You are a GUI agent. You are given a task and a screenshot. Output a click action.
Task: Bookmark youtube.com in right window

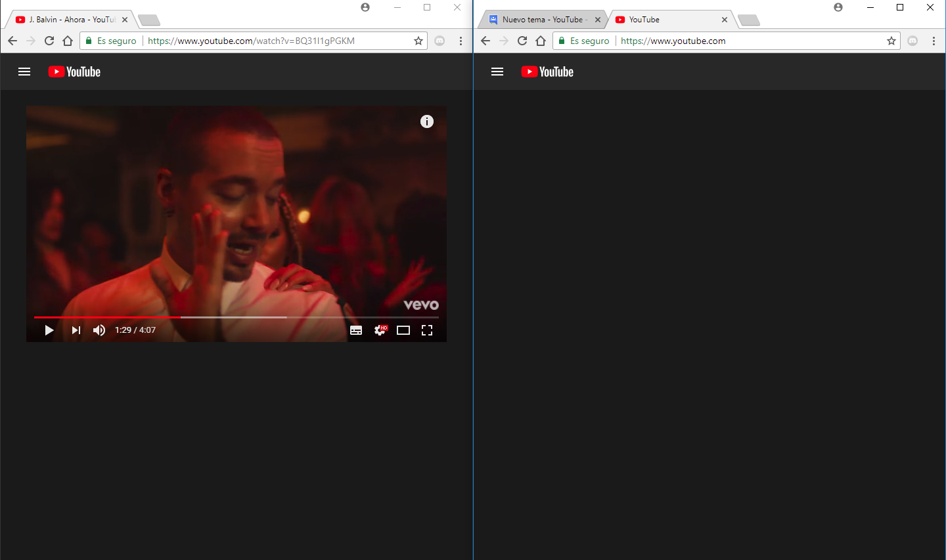pyautogui.click(x=891, y=41)
